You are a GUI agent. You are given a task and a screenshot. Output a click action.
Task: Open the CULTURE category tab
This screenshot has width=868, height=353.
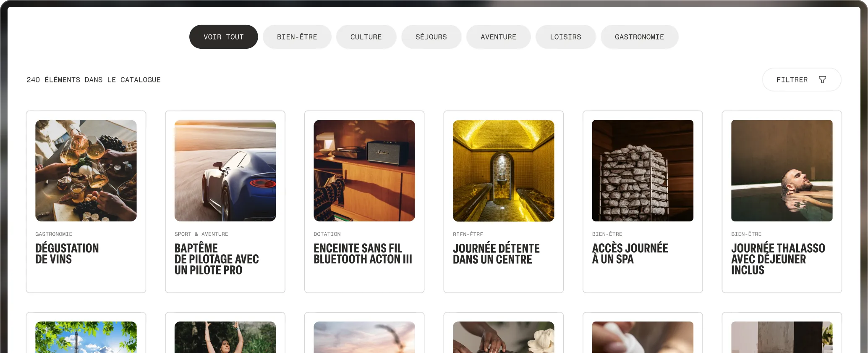click(x=366, y=37)
